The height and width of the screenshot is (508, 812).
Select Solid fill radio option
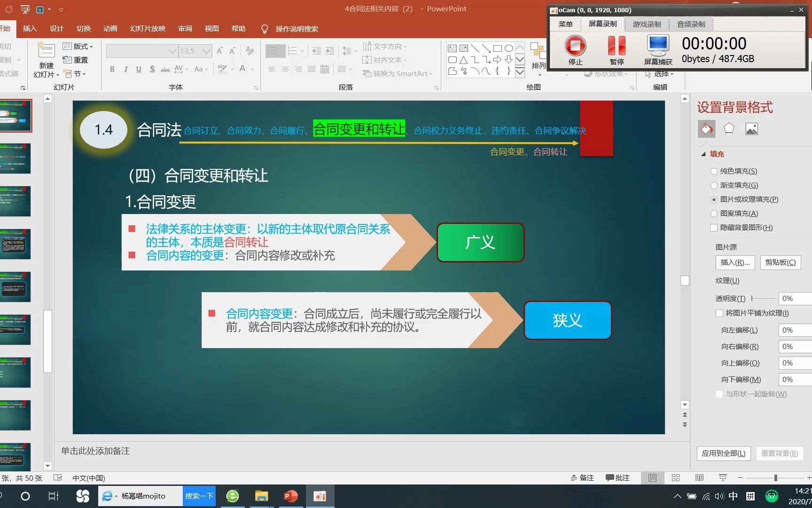pos(714,171)
